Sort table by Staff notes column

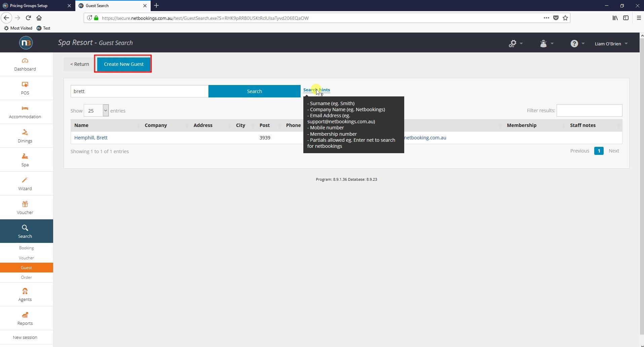[594, 125]
